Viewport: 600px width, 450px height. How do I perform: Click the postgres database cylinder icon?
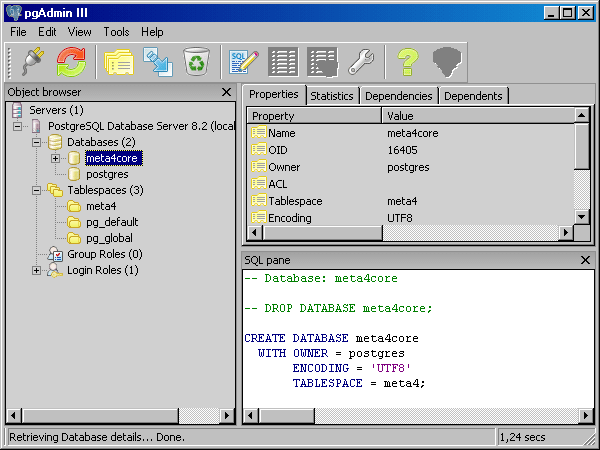[73, 174]
